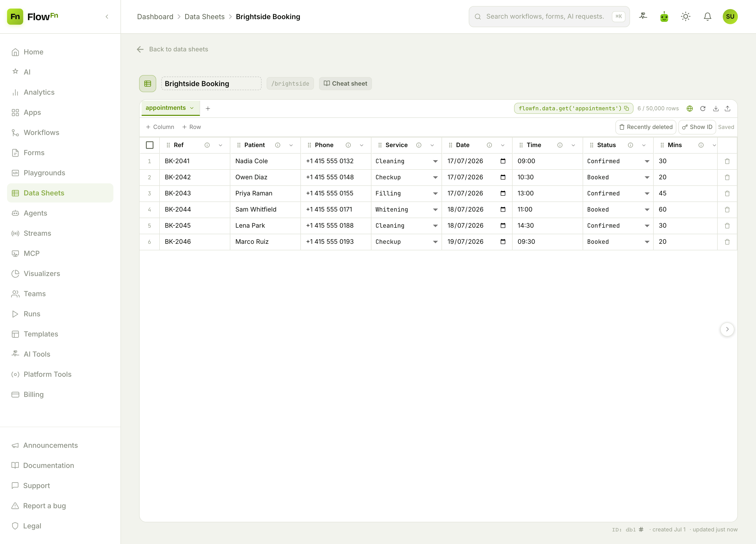
Task: Click the Data Sheets breadcrumb
Action: pyautogui.click(x=205, y=17)
